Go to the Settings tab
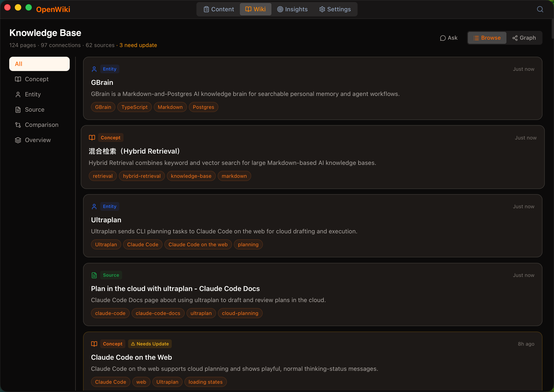The image size is (554, 392). tap(335, 9)
